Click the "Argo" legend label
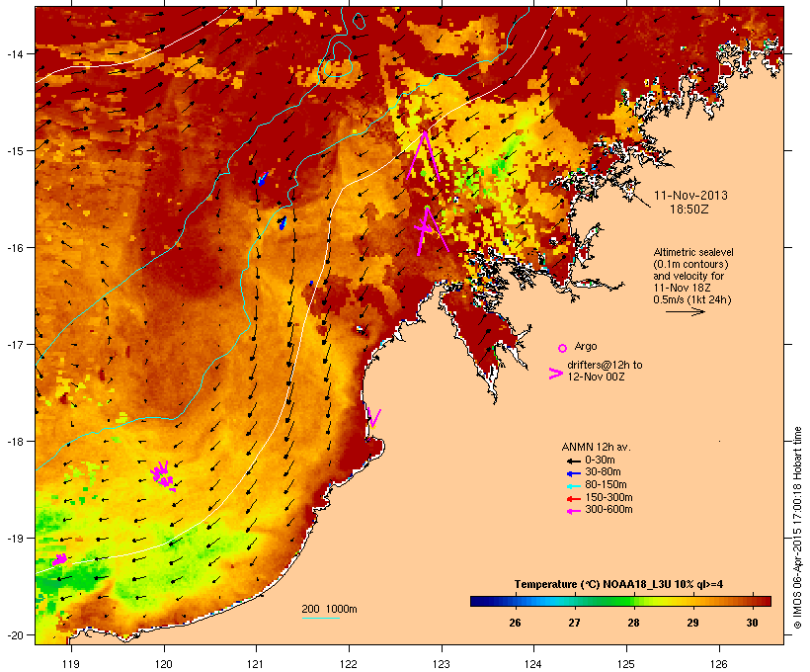 pos(586,346)
